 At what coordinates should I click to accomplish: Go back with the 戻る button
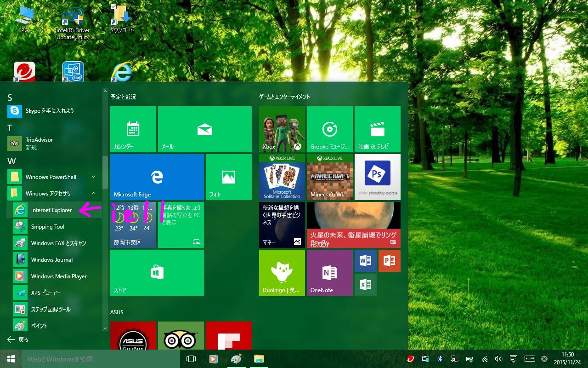pyautogui.click(x=18, y=340)
